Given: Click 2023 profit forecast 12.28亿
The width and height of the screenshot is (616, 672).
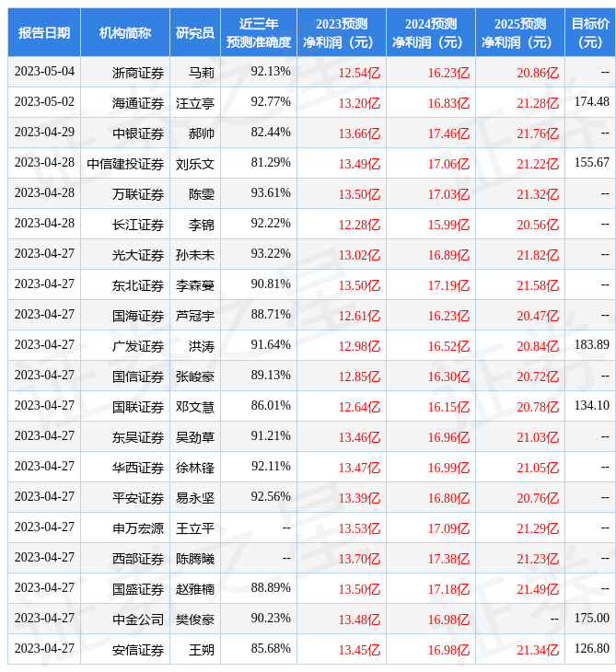Looking at the screenshot, I should [359, 225].
